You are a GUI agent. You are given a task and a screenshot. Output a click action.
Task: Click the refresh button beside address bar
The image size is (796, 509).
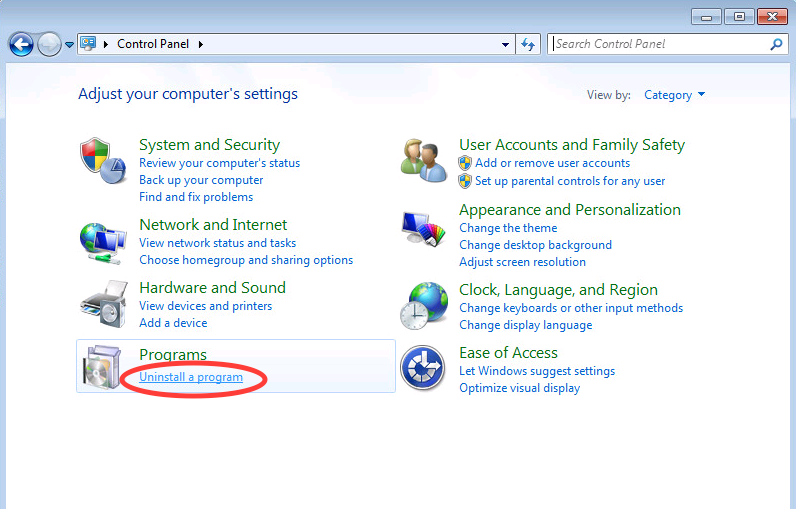pyautogui.click(x=529, y=44)
